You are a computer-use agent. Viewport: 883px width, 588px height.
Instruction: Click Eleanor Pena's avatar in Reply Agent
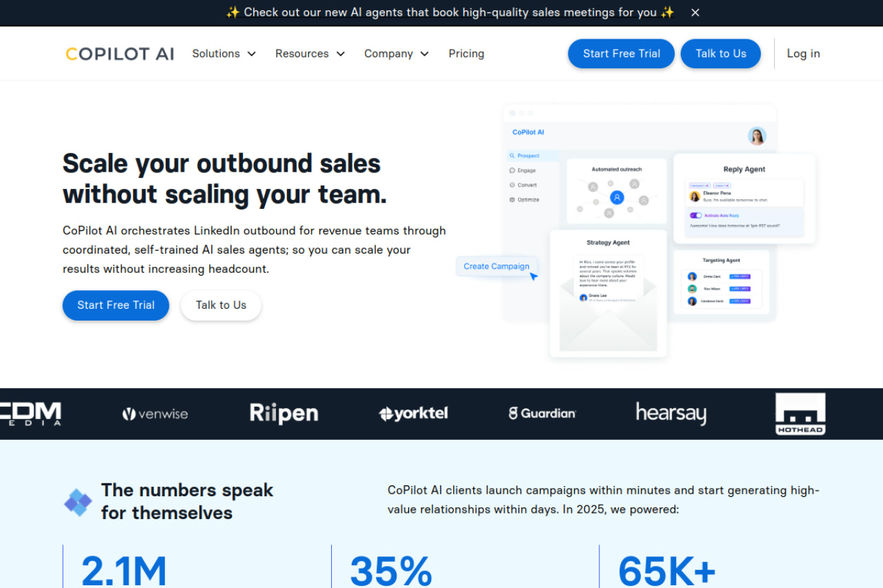695,196
